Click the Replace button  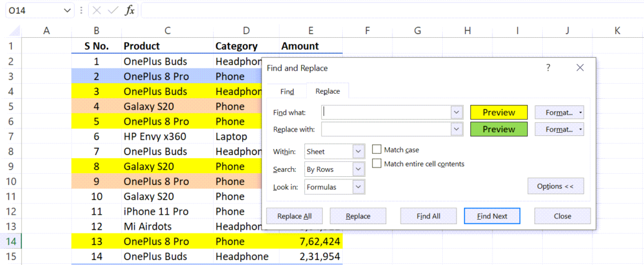pos(358,216)
